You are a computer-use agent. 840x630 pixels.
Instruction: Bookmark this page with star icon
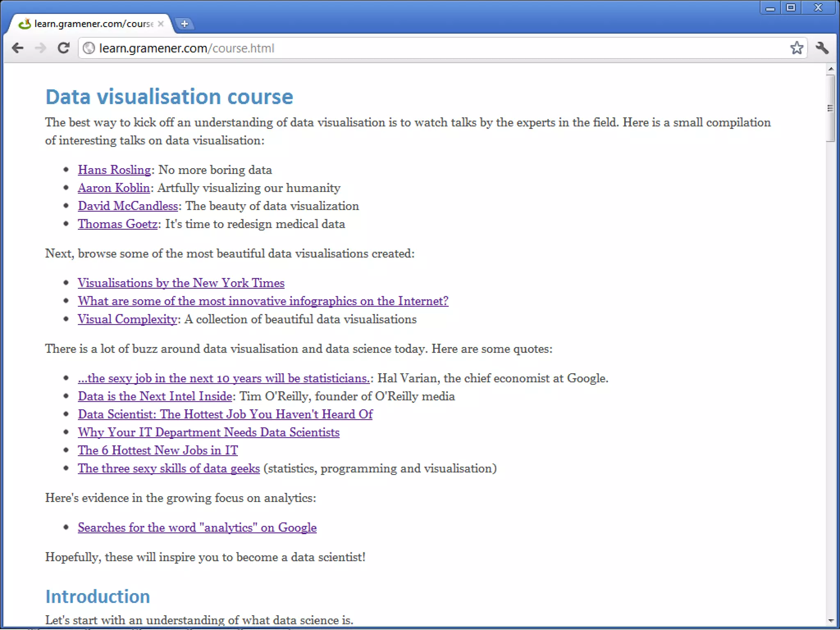click(x=797, y=48)
